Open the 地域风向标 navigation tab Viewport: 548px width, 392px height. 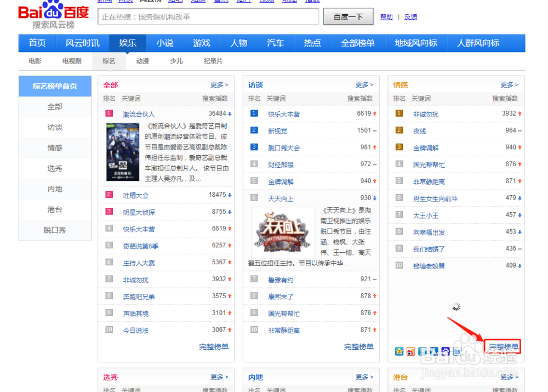point(416,43)
